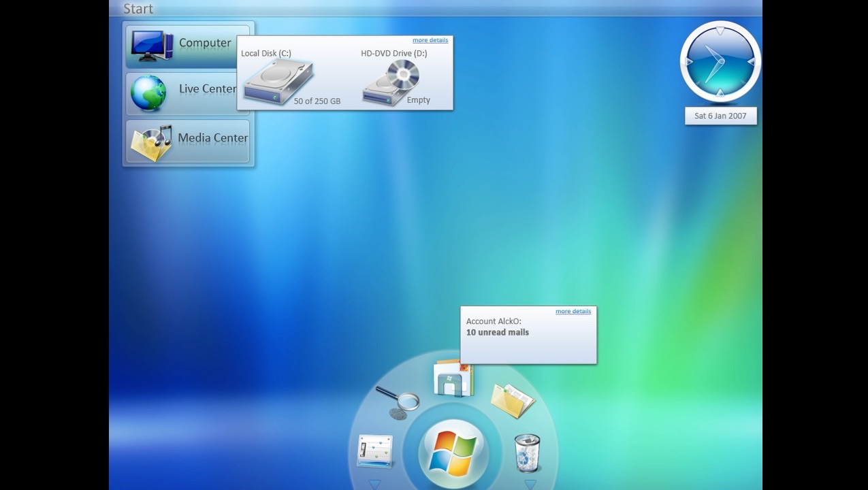Click the down arrow below the list icon
This screenshot has width=868, height=490.
point(374,485)
